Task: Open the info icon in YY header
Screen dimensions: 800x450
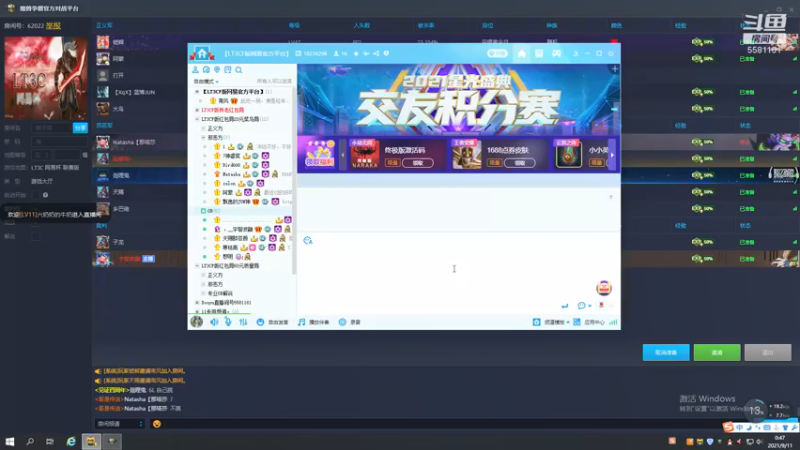Action: tap(386, 54)
